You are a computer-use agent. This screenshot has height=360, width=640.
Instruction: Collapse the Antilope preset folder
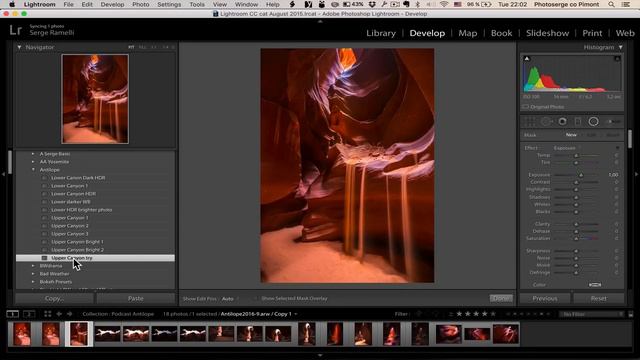pyautogui.click(x=33, y=169)
